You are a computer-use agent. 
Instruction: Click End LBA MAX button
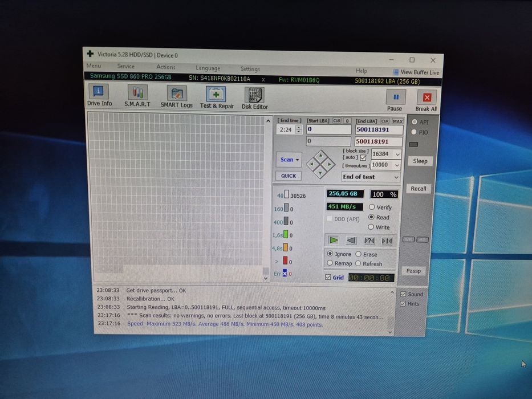397,121
